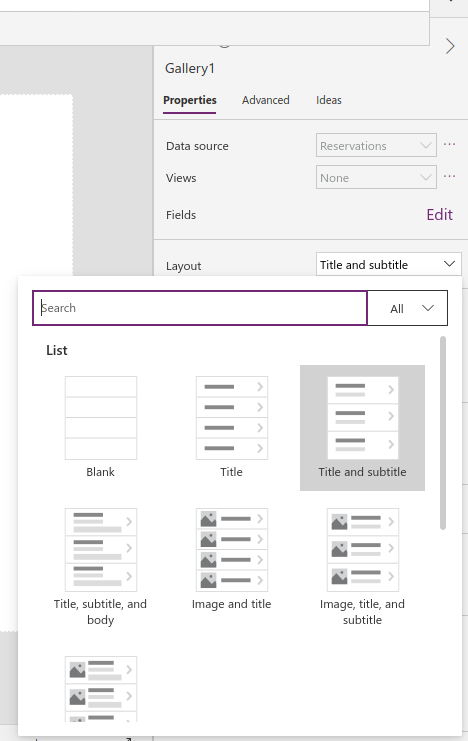Switch to the Ideas tab
This screenshot has height=741, width=468.
coord(329,100)
